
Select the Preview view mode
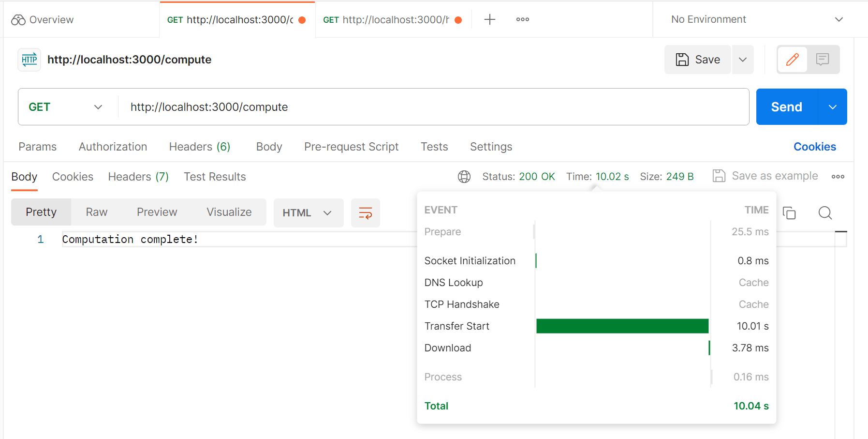pyautogui.click(x=157, y=212)
